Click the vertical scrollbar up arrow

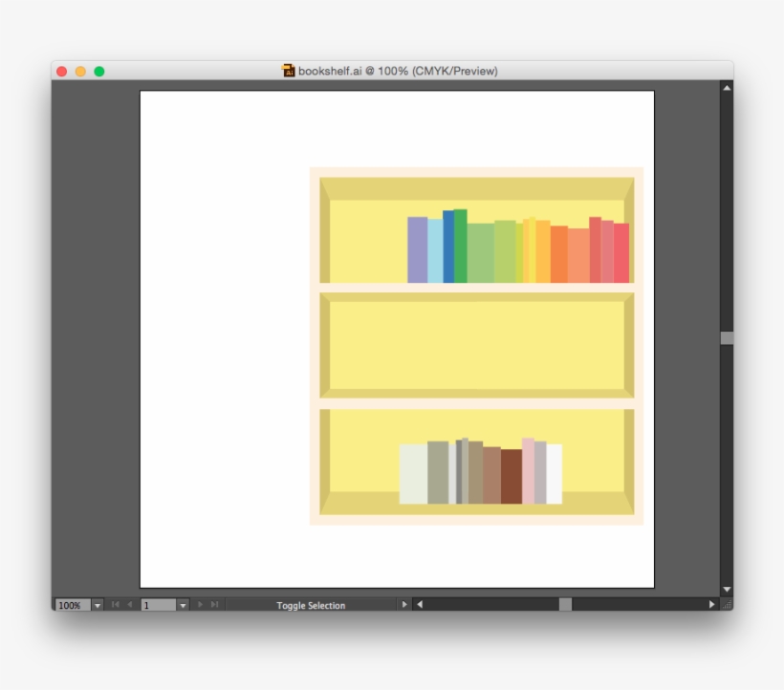(727, 88)
